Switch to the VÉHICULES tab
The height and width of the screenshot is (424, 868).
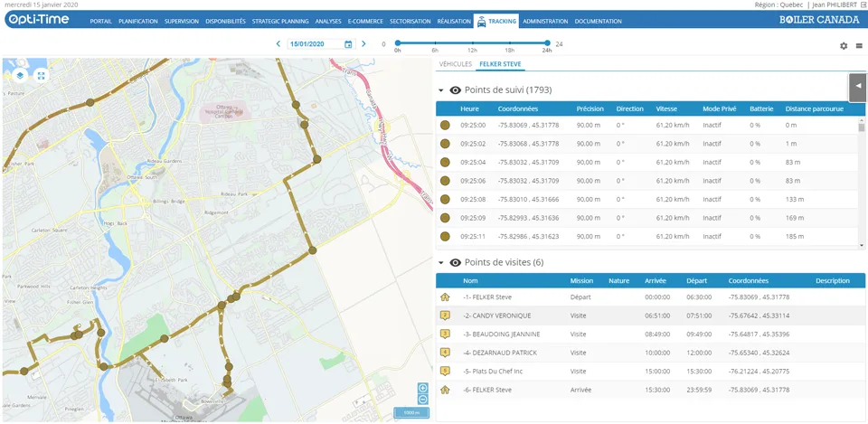[456, 64]
